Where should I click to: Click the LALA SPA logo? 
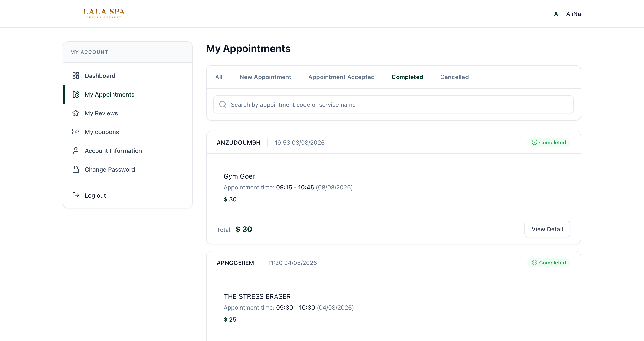click(x=104, y=13)
